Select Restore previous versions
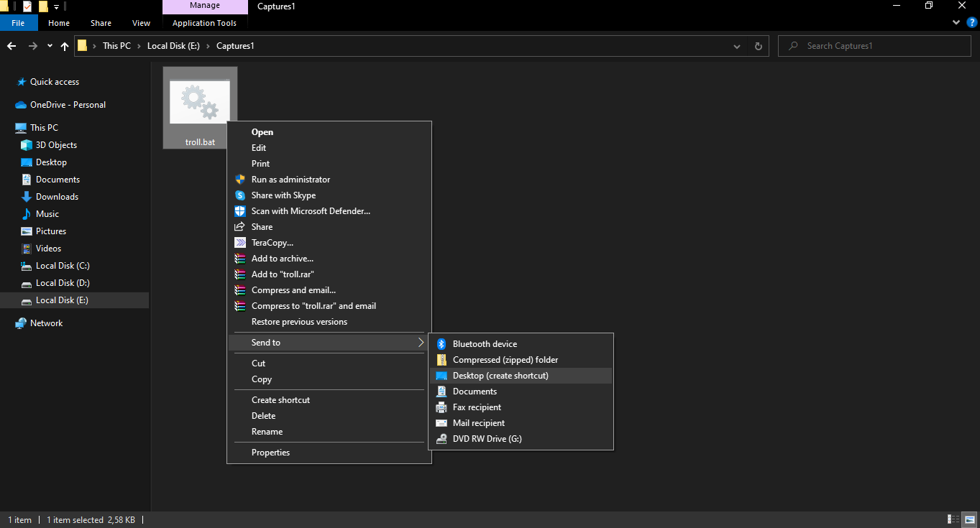Viewport: 980px width, 528px height. pyautogui.click(x=329, y=322)
